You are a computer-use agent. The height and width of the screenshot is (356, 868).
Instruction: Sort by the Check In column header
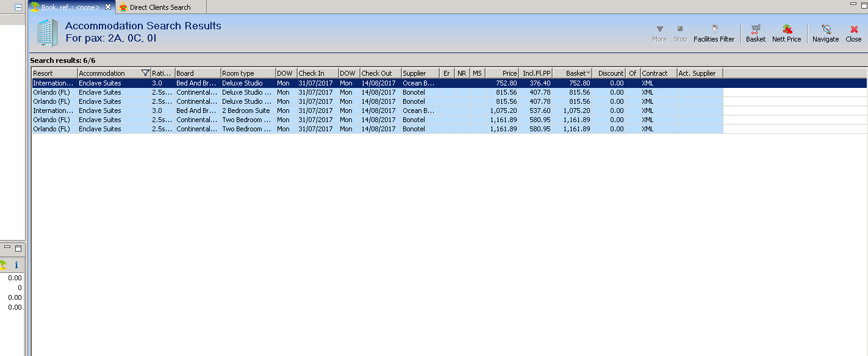[318, 73]
